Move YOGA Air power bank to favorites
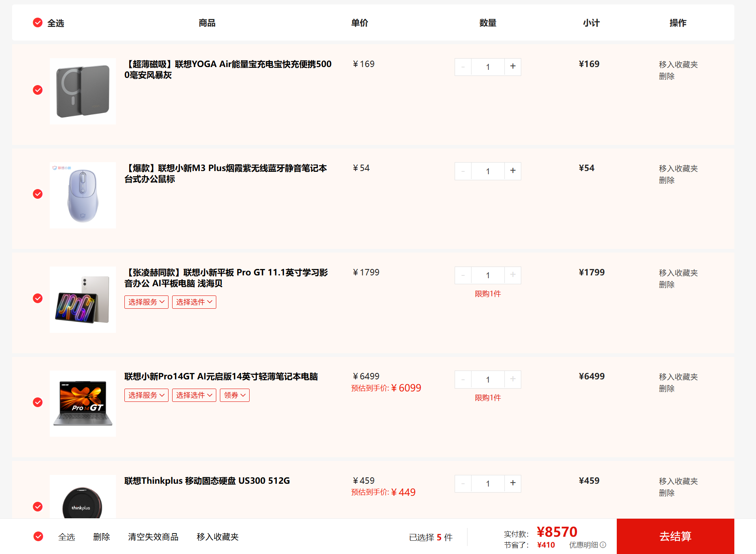Image resolution: width=756 pixels, height=554 pixels. click(x=678, y=65)
